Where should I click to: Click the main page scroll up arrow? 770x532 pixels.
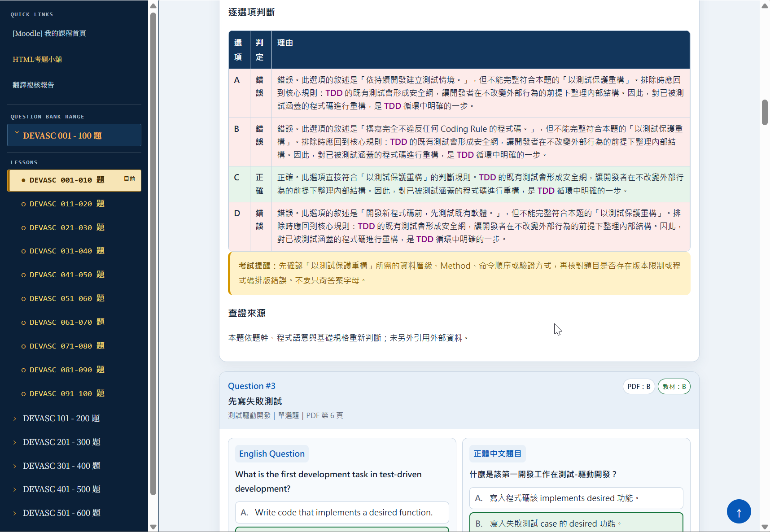[765, 6]
